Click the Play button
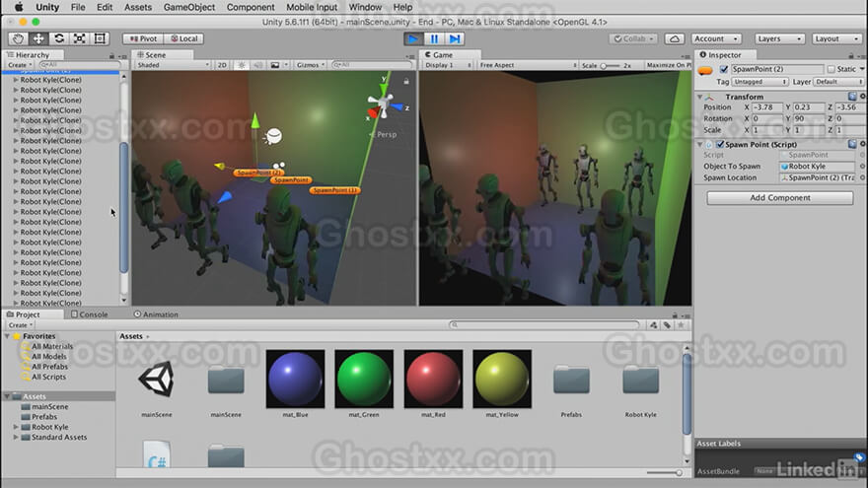Image resolution: width=868 pixels, height=488 pixels. (x=413, y=38)
